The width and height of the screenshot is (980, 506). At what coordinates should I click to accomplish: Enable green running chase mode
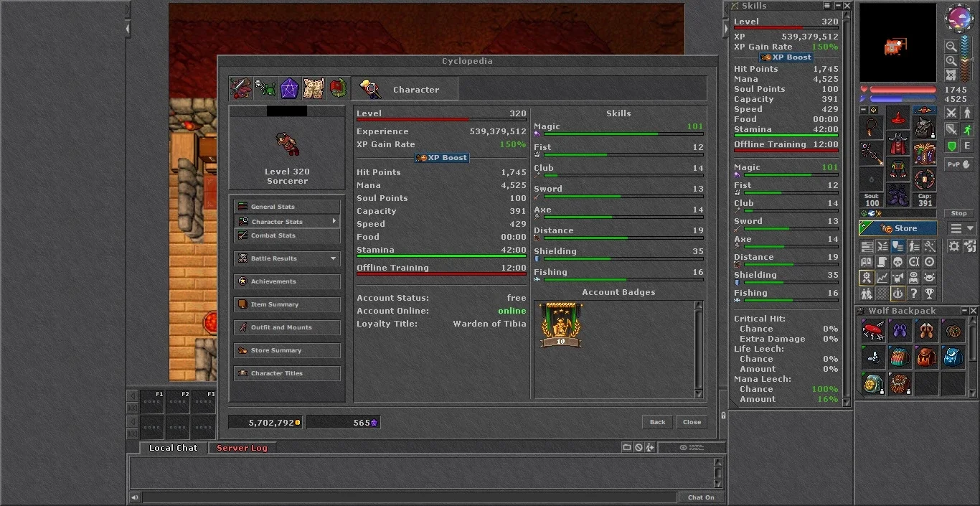pos(967,129)
